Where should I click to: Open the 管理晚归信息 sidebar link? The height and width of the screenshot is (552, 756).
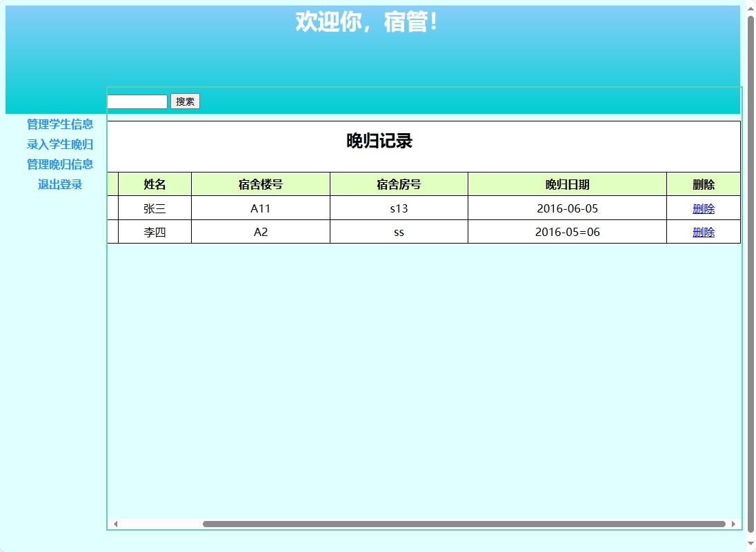point(60,164)
